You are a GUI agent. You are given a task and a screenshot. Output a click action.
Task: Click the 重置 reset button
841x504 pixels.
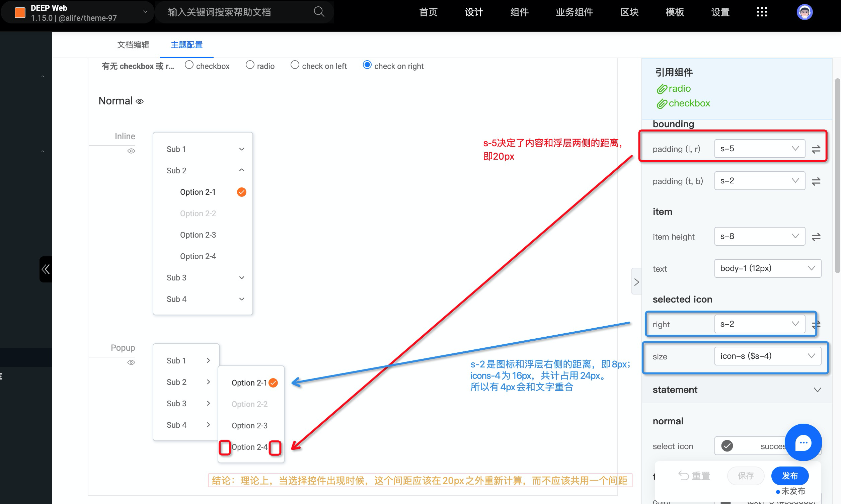point(694,476)
